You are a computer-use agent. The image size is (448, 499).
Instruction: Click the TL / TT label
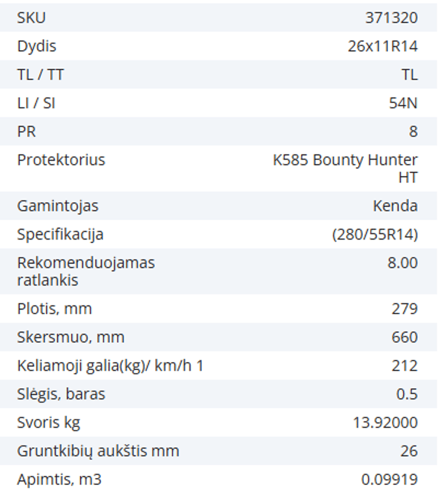(40, 75)
